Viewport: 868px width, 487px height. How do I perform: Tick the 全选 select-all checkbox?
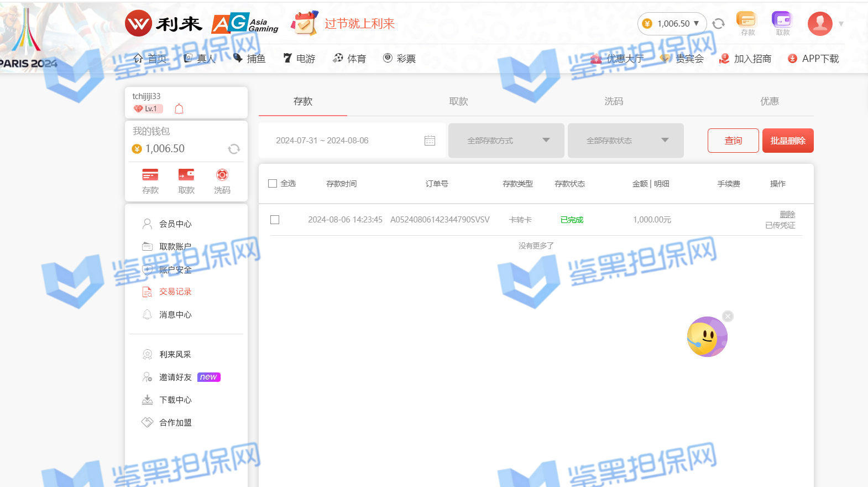click(273, 184)
